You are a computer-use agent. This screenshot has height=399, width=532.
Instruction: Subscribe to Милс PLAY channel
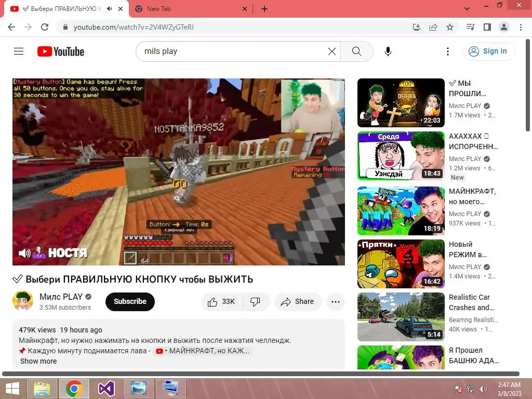tap(130, 302)
